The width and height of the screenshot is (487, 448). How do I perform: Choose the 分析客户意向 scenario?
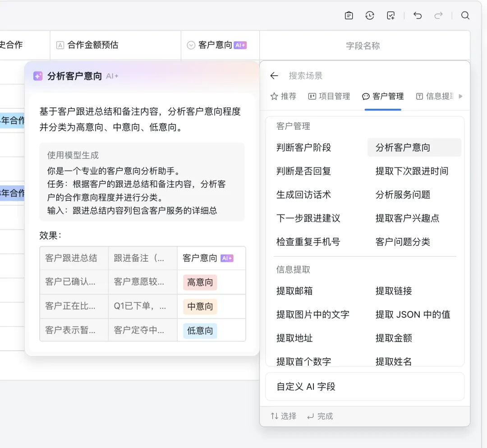(x=414, y=148)
